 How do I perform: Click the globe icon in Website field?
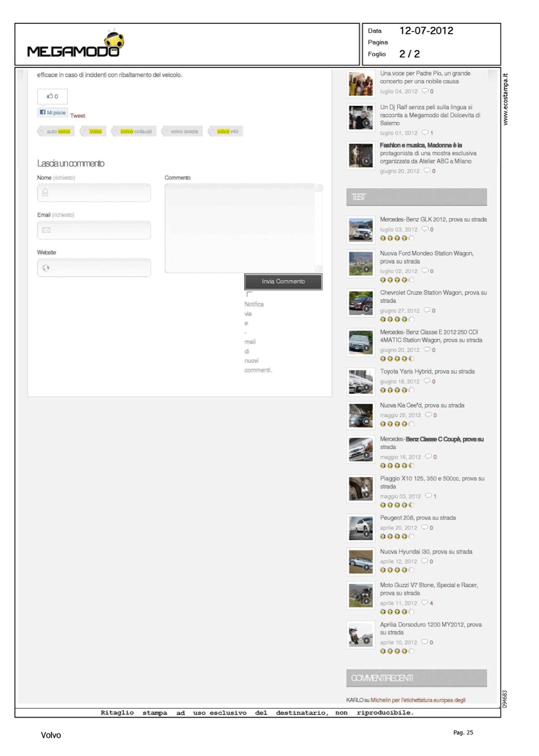(46, 268)
